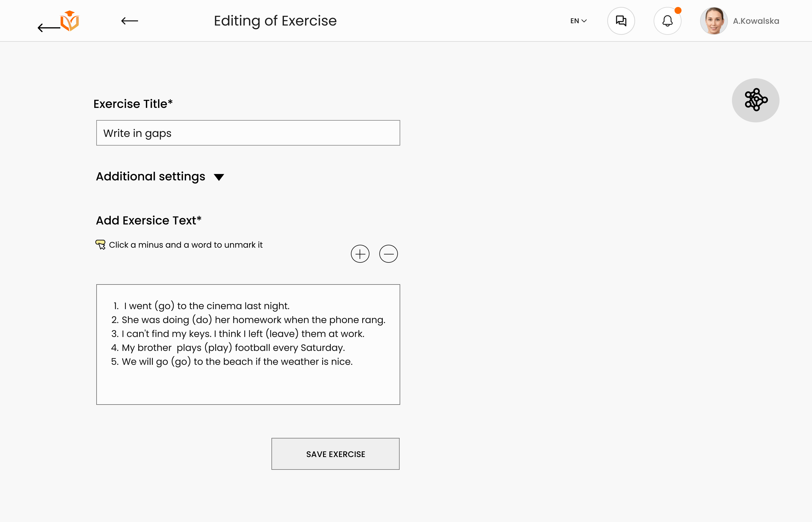Click the word 'beach' in sentence 5
812x522 pixels.
238,361
